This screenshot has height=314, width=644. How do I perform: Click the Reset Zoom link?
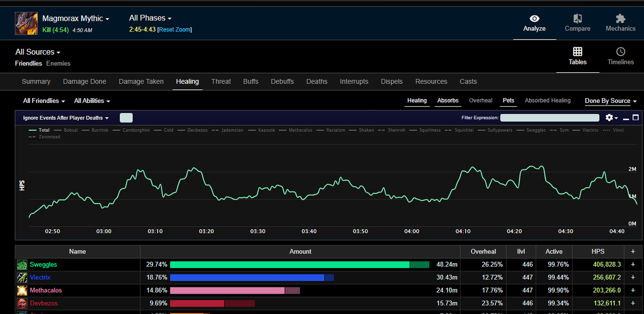[174, 29]
